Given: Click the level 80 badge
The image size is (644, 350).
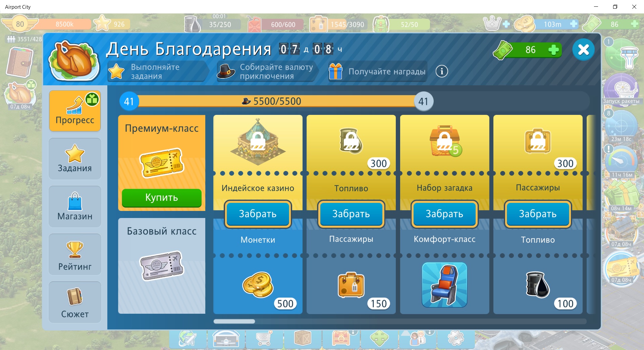Looking at the screenshot, I should (x=19, y=24).
